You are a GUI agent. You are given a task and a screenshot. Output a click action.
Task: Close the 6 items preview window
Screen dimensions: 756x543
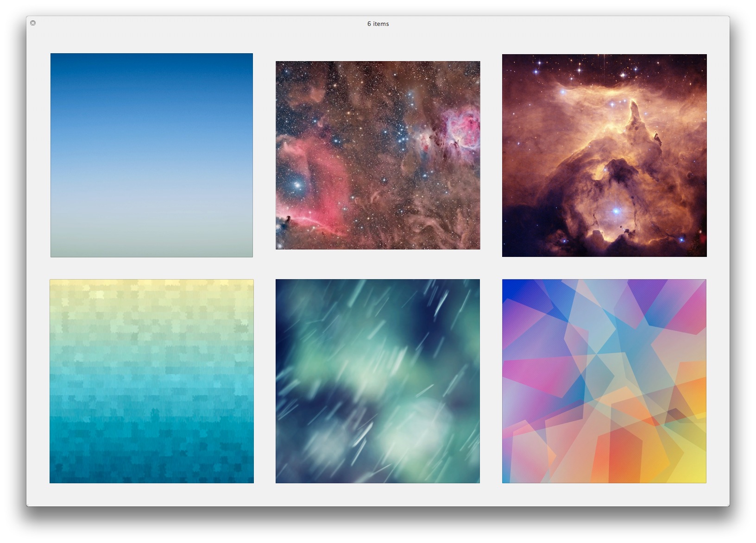click(33, 23)
